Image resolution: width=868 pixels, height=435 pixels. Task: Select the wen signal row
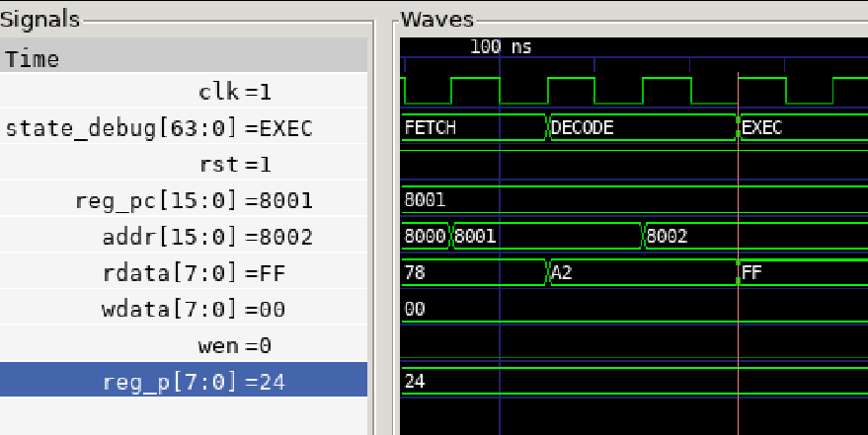click(184, 345)
